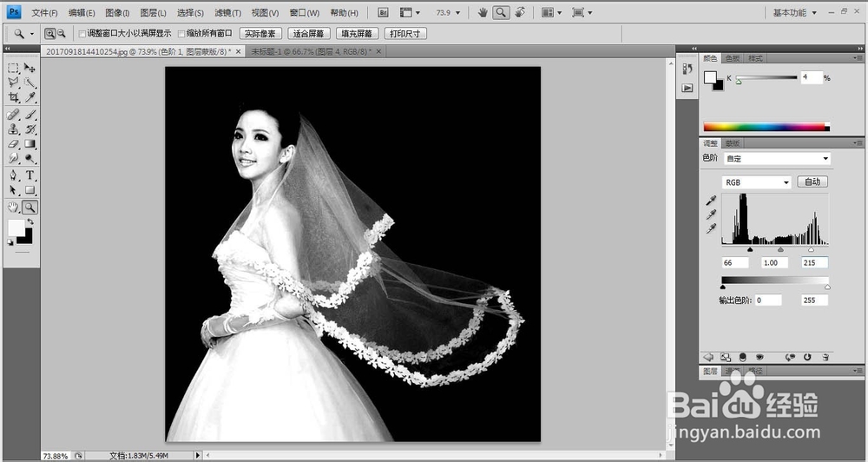
Task: Open the color panel flyout menu
Action: pyautogui.click(x=858, y=57)
